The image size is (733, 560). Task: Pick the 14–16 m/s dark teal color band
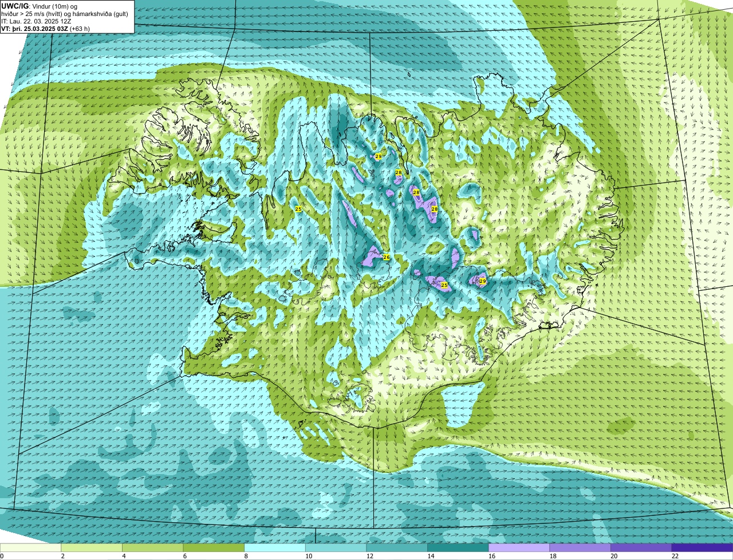(458, 548)
